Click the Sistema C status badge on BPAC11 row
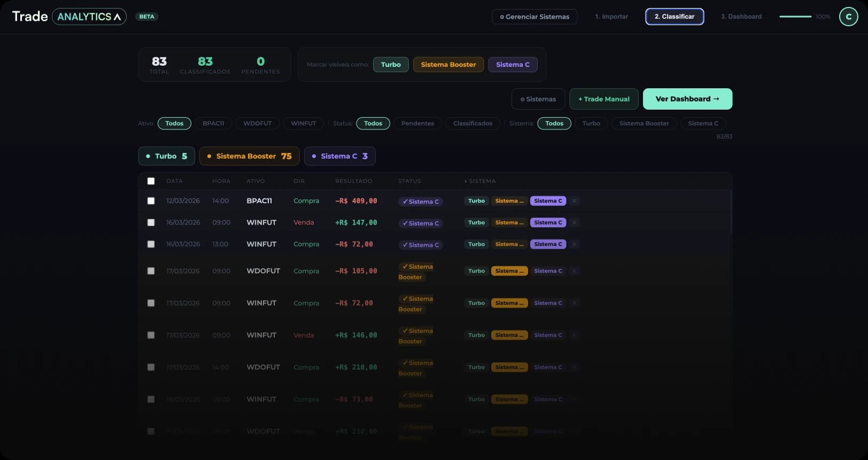The height and width of the screenshot is (460, 868). tap(421, 202)
